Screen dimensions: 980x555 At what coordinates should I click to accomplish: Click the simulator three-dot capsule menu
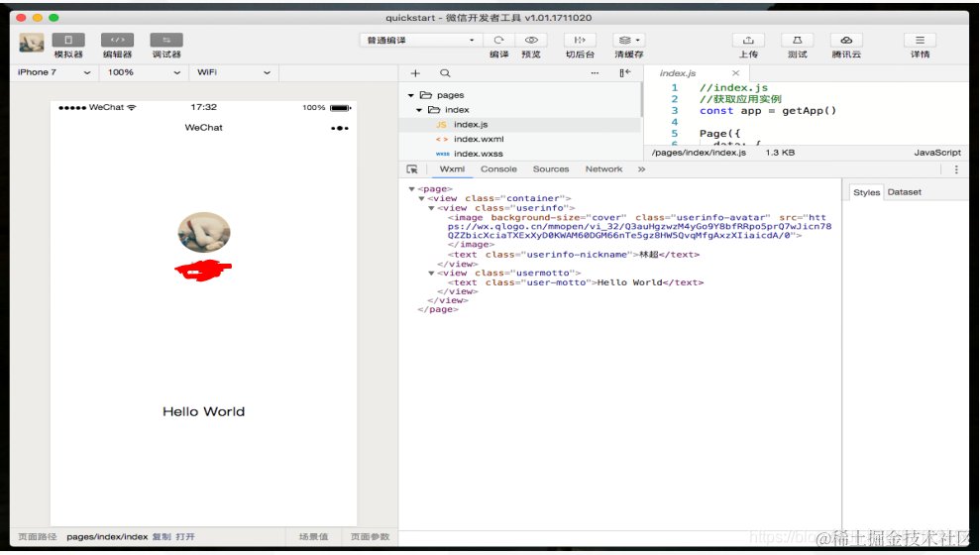[x=339, y=128]
